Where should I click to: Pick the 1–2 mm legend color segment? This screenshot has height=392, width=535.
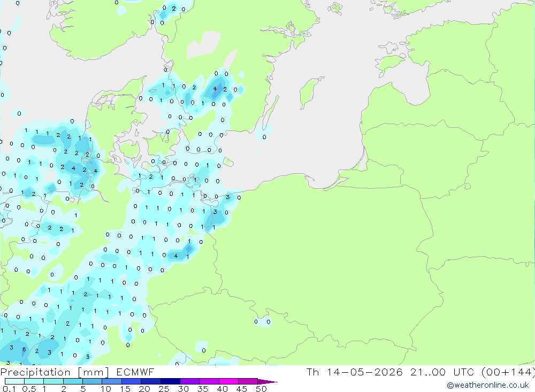(53, 381)
